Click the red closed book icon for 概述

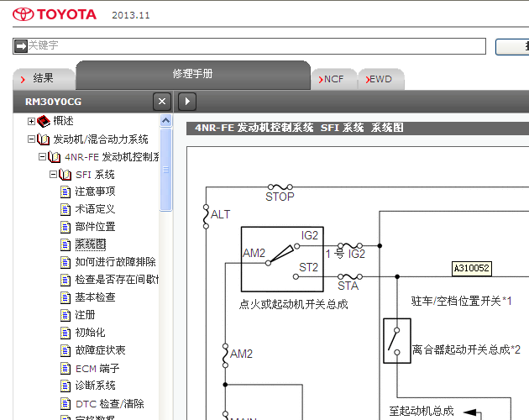coord(44,121)
